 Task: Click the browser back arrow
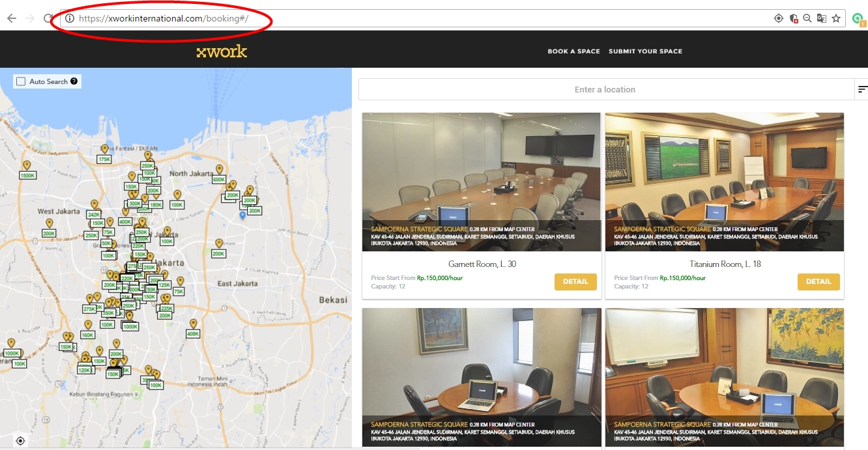(x=11, y=18)
